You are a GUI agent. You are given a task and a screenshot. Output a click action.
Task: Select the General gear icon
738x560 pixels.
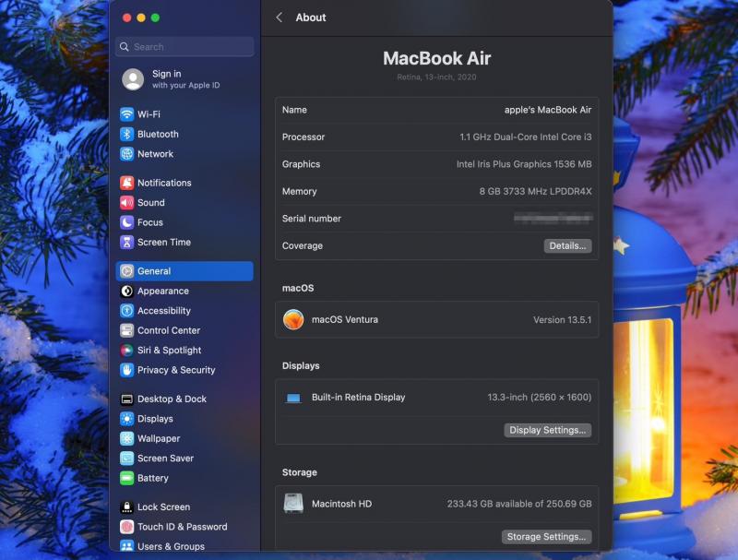126,271
